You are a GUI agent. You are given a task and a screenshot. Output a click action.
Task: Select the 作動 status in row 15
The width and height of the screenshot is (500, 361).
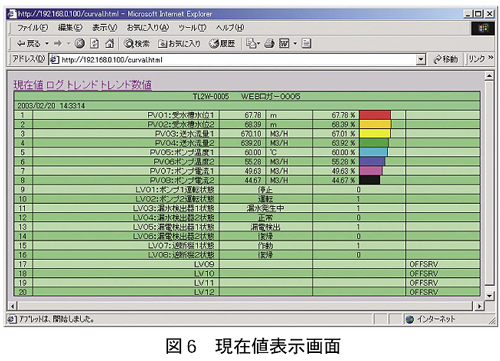(265, 246)
